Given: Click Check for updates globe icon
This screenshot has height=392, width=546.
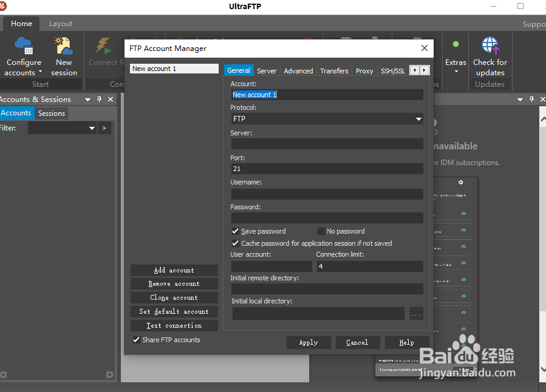Looking at the screenshot, I should coord(490,46).
